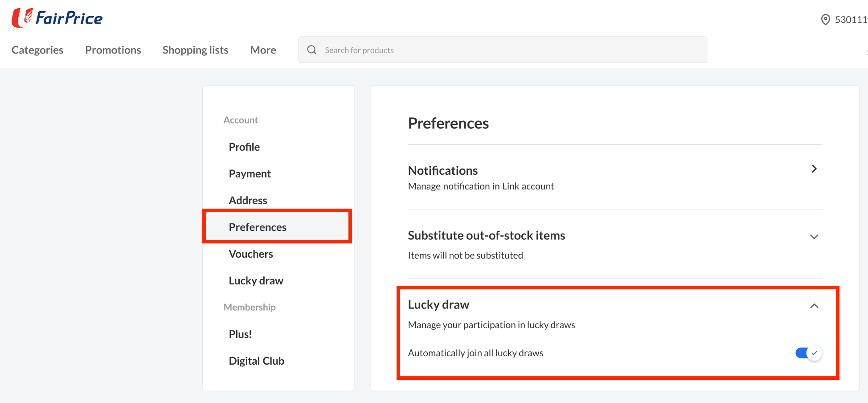Open the More menu
868x403 pixels.
[263, 50]
